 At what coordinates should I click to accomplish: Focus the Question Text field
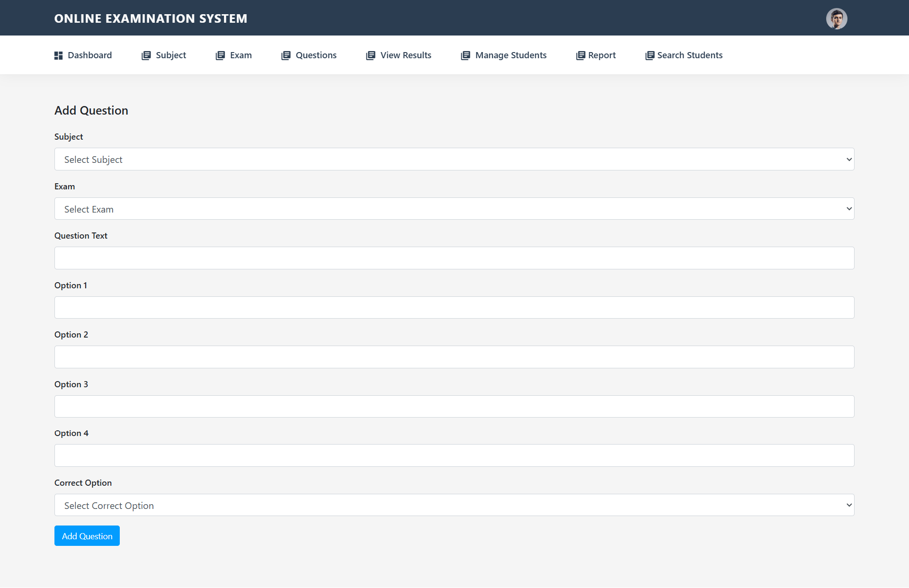tap(454, 258)
